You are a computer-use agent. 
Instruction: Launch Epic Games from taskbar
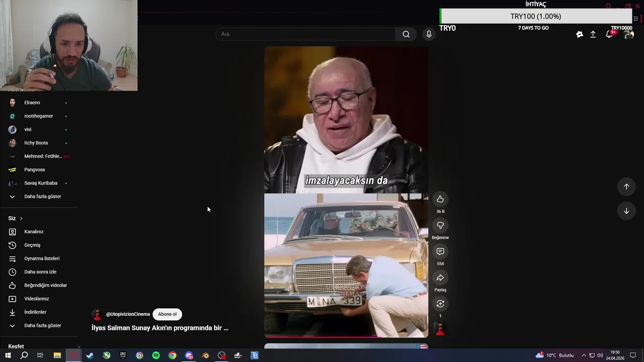point(123,355)
